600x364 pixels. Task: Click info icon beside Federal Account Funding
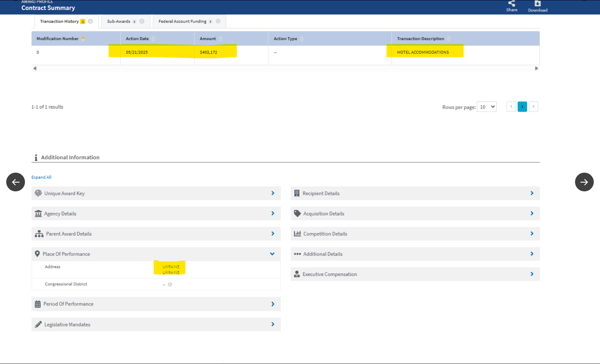tap(218, 21)
